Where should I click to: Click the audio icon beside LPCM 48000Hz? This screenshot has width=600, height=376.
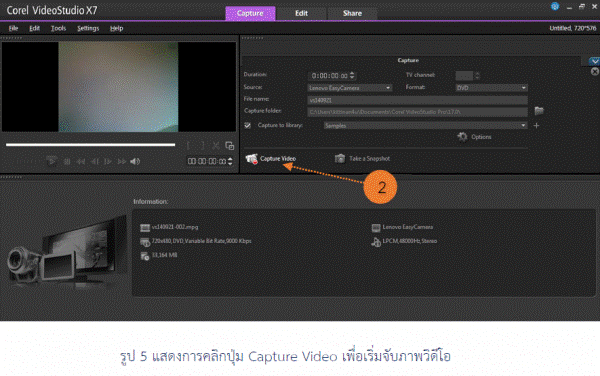pyautogui.click(x=376, y=242)
